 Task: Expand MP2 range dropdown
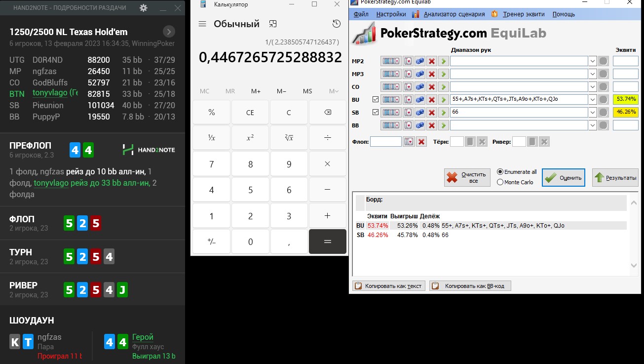tap(593, 61)
